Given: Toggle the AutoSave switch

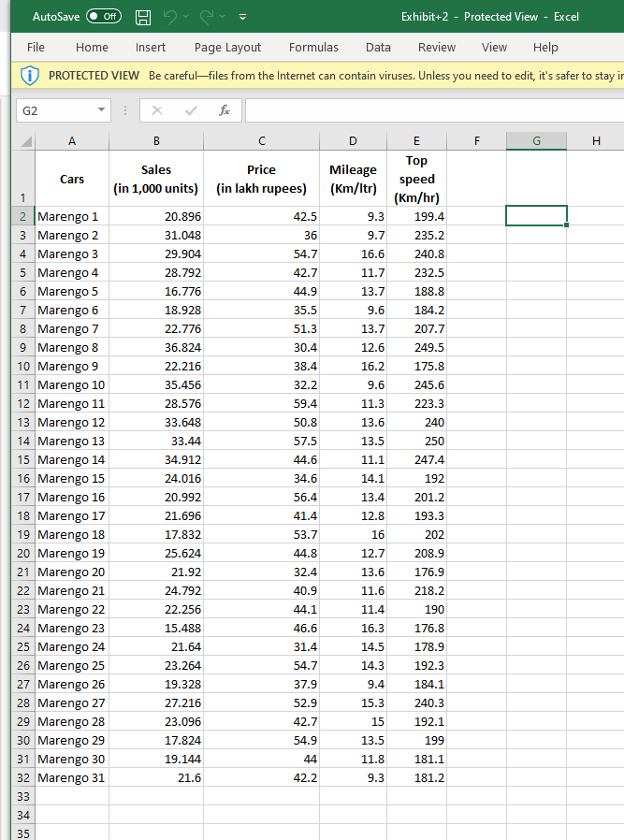Looking at the screenshot, I should click(x=103, y=17).
